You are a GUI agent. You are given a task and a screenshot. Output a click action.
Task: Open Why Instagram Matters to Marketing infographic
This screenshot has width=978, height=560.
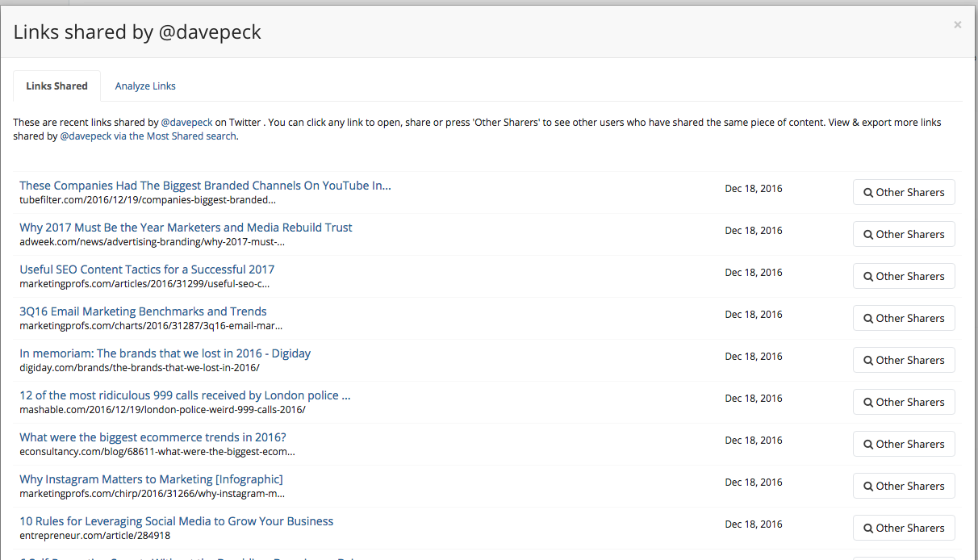[x=151, y=479]
